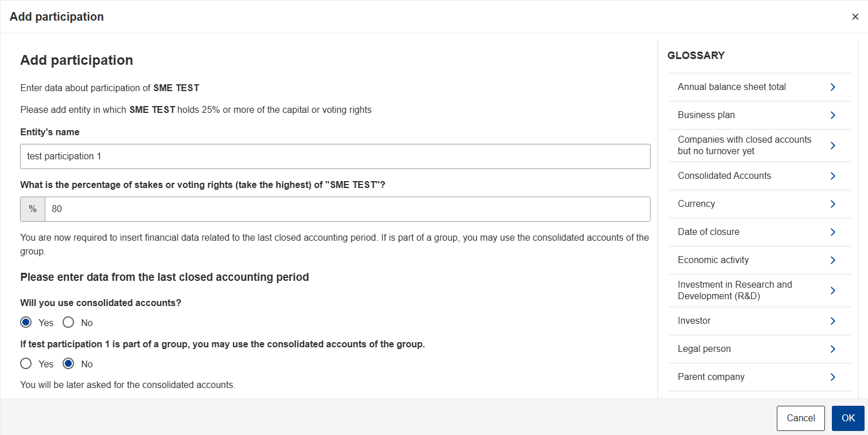
Task: Click the Legal person chevron icon
Action: pyautogui.click(x=832, y=349)
